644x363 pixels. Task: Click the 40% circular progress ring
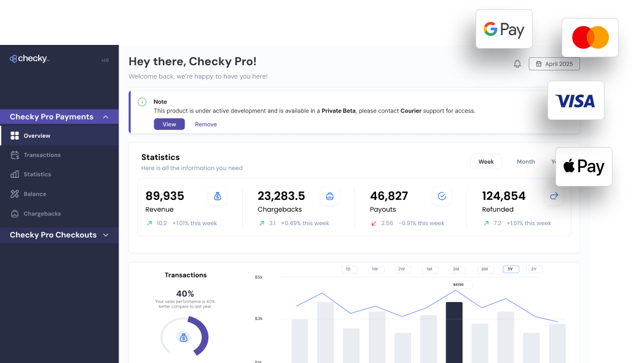(184, 337)
